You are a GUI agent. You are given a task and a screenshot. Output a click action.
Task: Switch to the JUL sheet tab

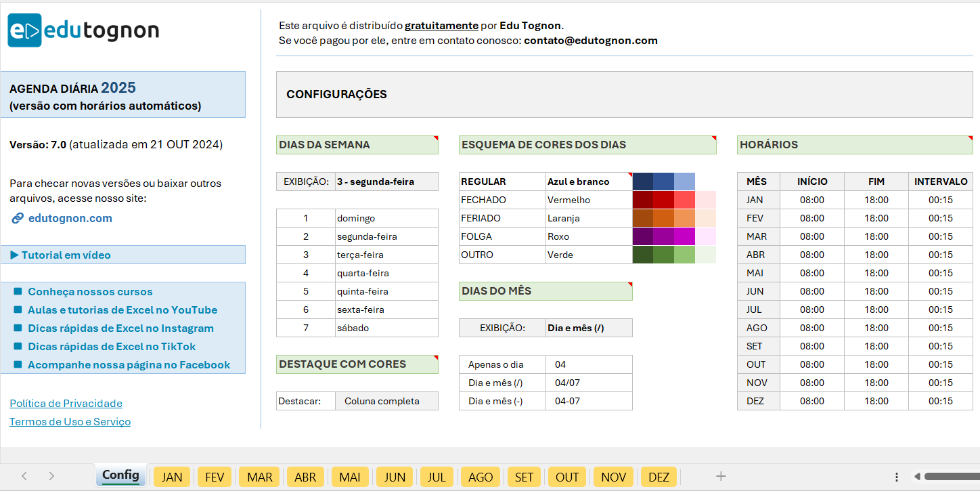437,477
